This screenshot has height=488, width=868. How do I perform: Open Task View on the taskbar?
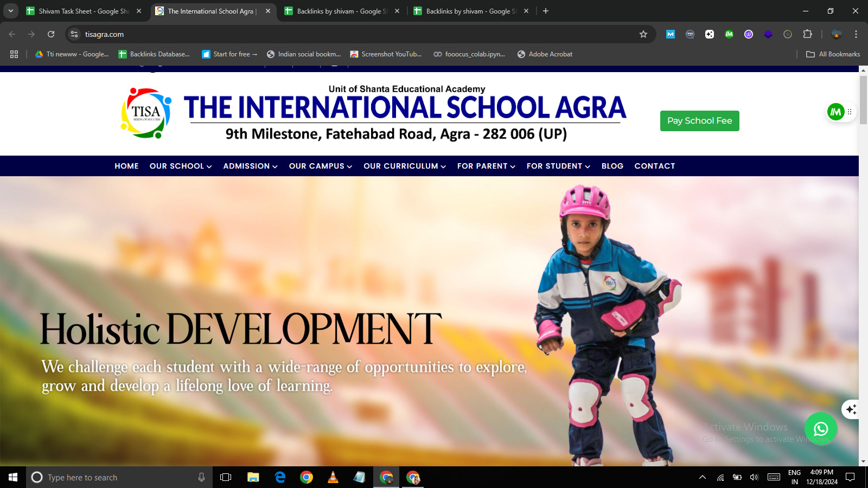tap(226, 477)
